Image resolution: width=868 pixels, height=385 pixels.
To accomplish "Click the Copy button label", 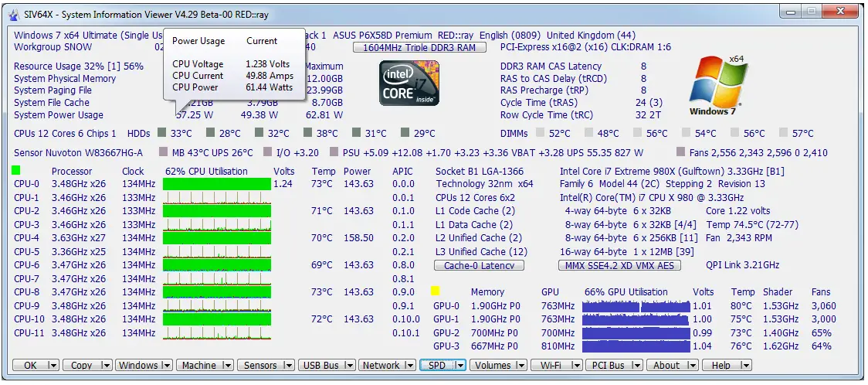I will click(82, 365).
